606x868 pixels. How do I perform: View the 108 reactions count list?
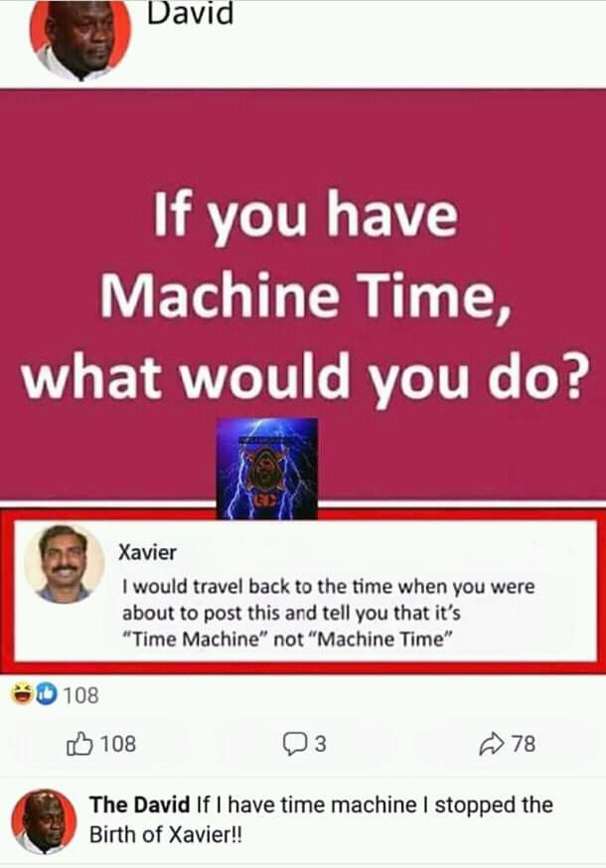pyautogui.click(x=80, y=695)
